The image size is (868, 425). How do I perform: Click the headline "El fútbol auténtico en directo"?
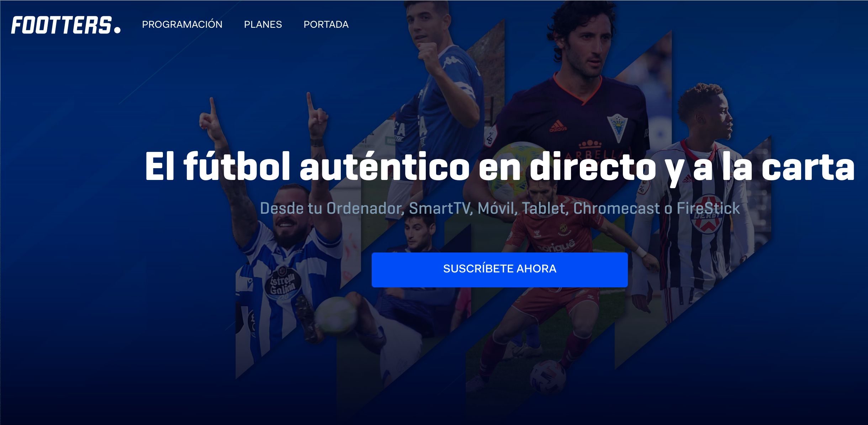point(400,166)
